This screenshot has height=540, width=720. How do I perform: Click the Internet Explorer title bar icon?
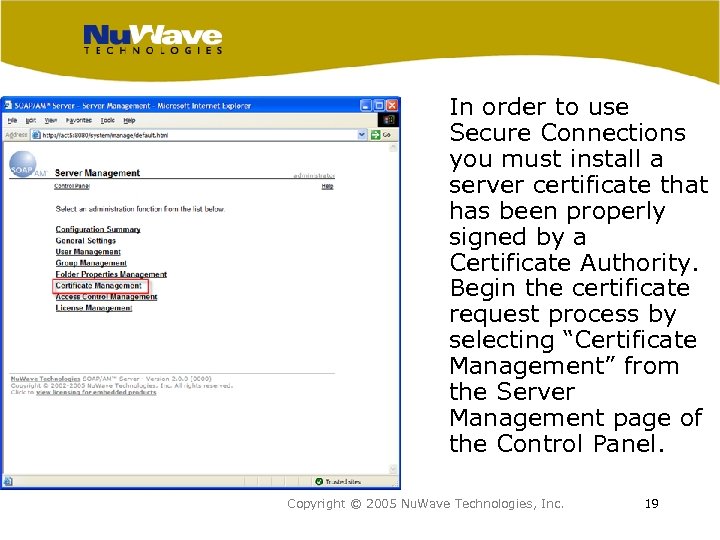click(x=8, y=105)
